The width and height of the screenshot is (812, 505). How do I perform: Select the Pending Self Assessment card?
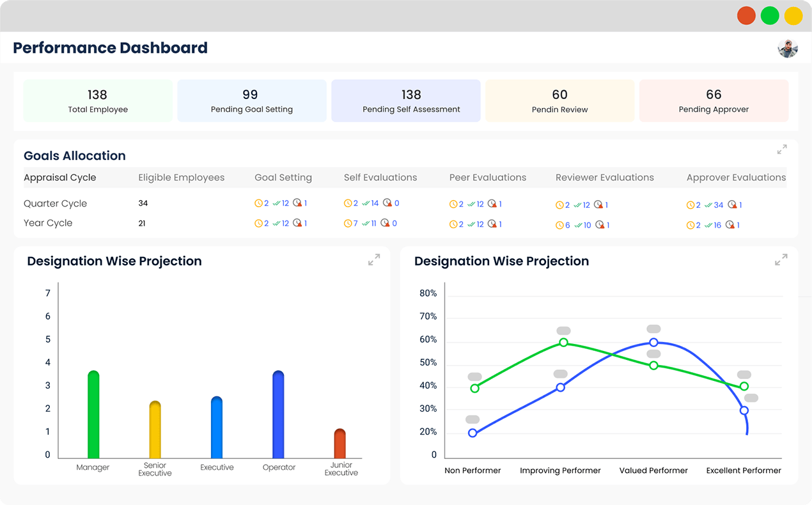(x=405, y=100)
